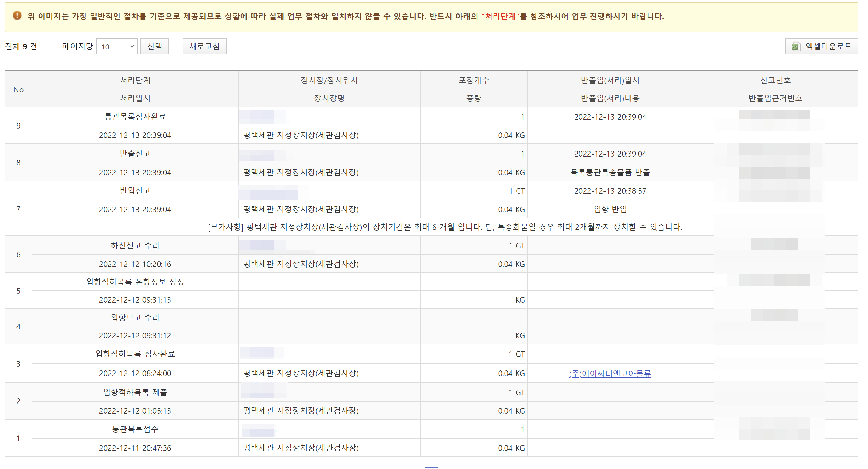Image resolution: width=868 pixels, height=469 pixels.
Task: Click the 새로고침 refresh button
Action: tap(204, 46)
